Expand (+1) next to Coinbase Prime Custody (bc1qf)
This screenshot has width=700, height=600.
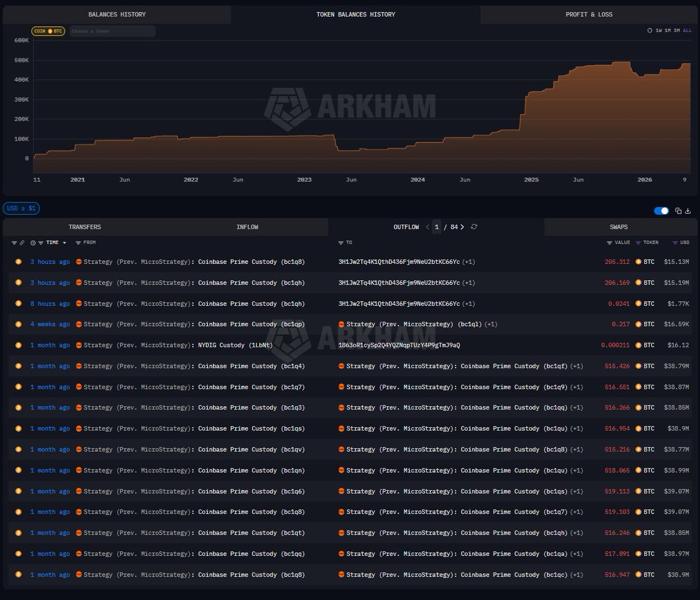point(576,367)
